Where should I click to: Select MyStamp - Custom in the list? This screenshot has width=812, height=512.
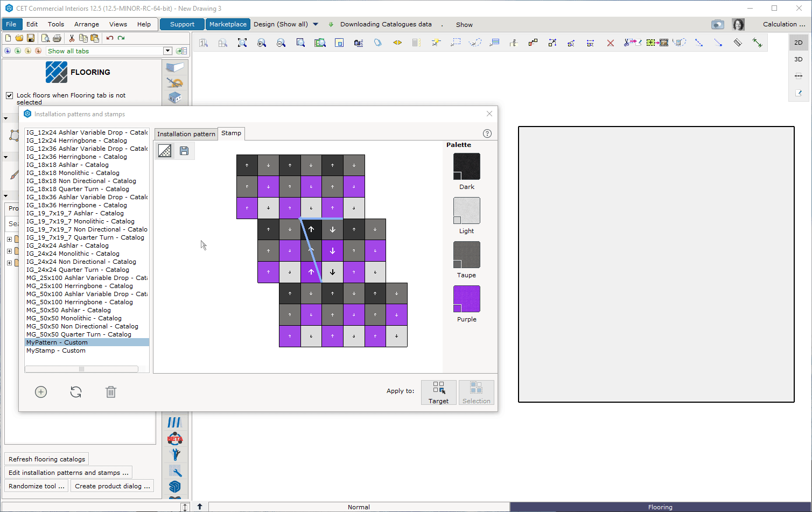point(87,350)
